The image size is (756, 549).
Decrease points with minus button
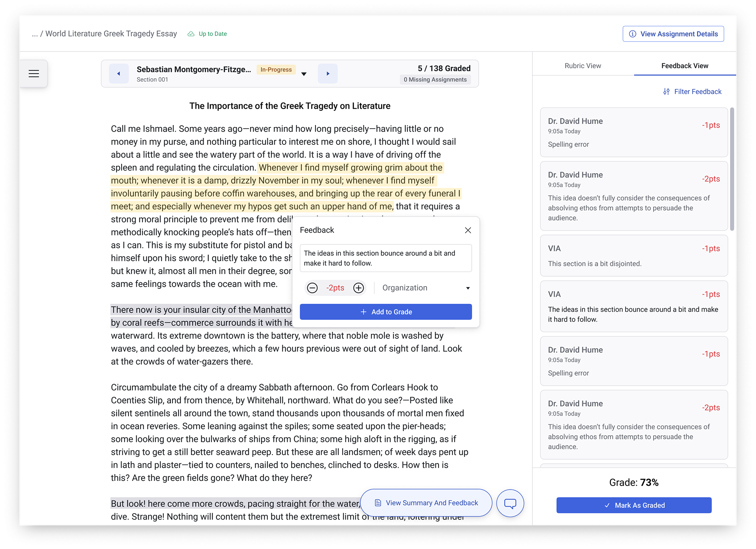click(312, 288)
